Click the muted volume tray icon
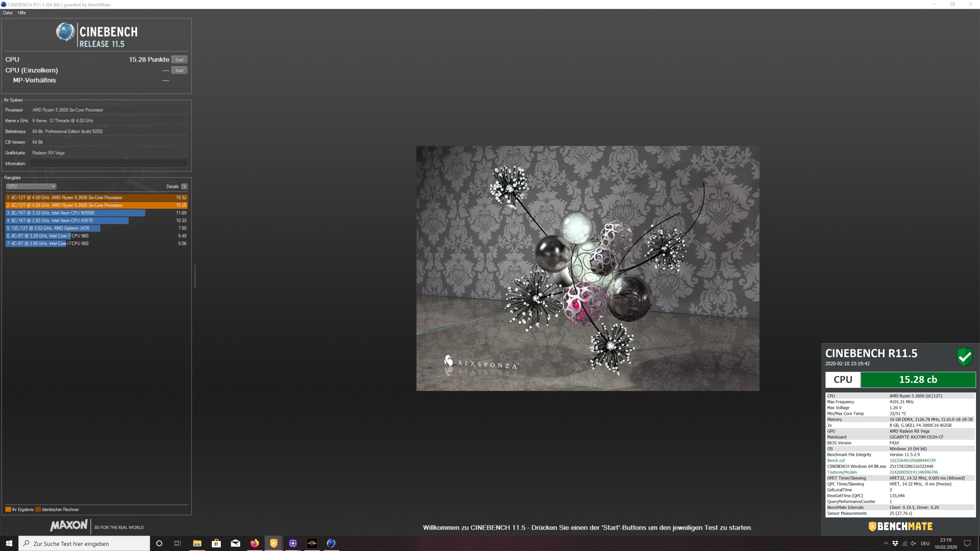 point(913,543)
